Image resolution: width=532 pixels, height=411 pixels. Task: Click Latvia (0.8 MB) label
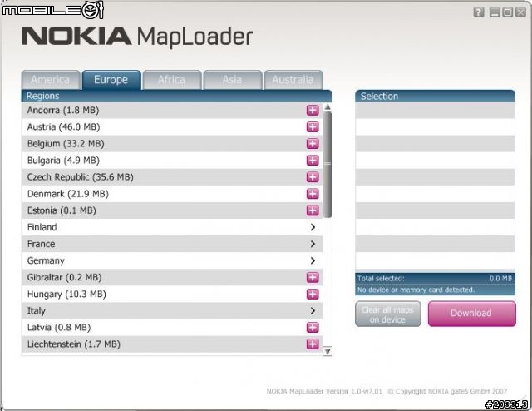pos(59,328)
